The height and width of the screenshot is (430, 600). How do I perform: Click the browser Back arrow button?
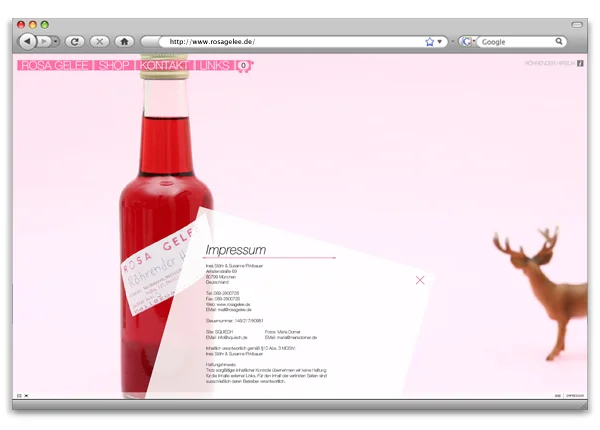(27, 41)
